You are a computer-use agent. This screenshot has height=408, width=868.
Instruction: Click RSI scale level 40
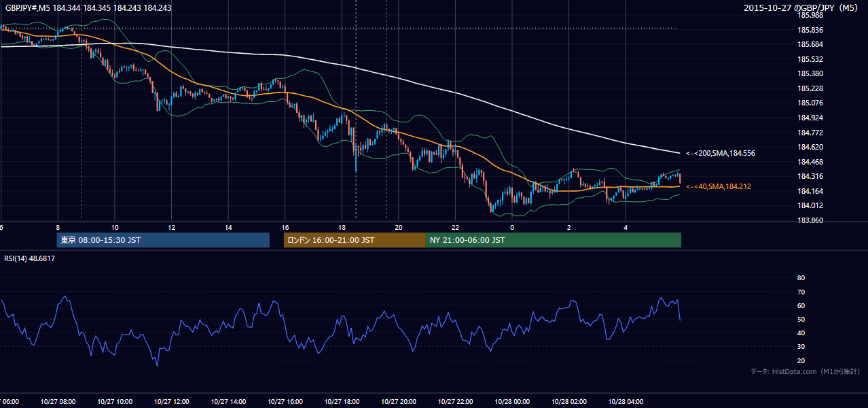point(801,333)
